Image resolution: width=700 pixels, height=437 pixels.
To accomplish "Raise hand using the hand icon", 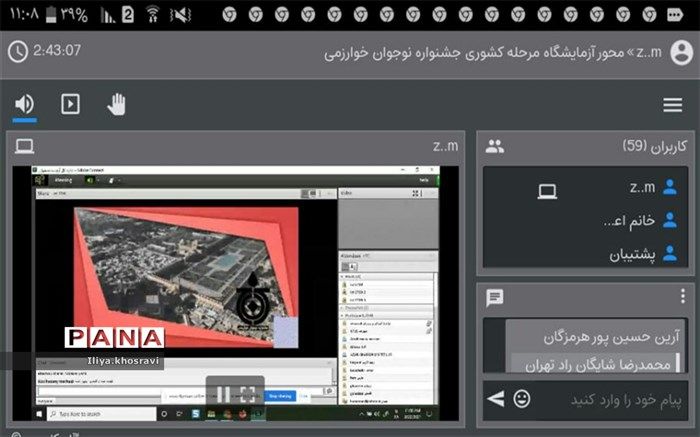I will (x=117, y=104).
